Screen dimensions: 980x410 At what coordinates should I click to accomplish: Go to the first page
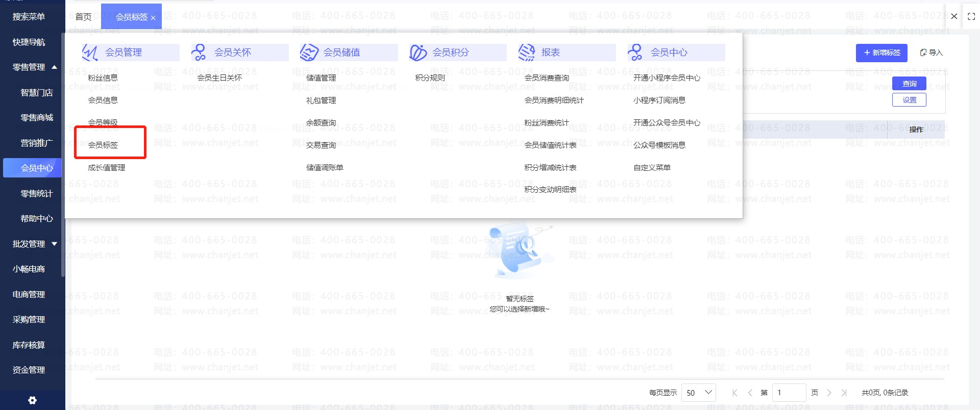[735, 393]
